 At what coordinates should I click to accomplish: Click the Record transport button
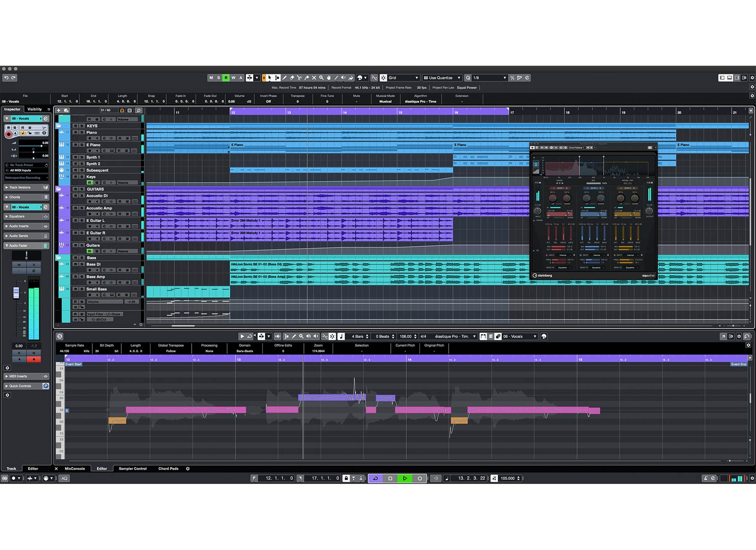[420, 478]
